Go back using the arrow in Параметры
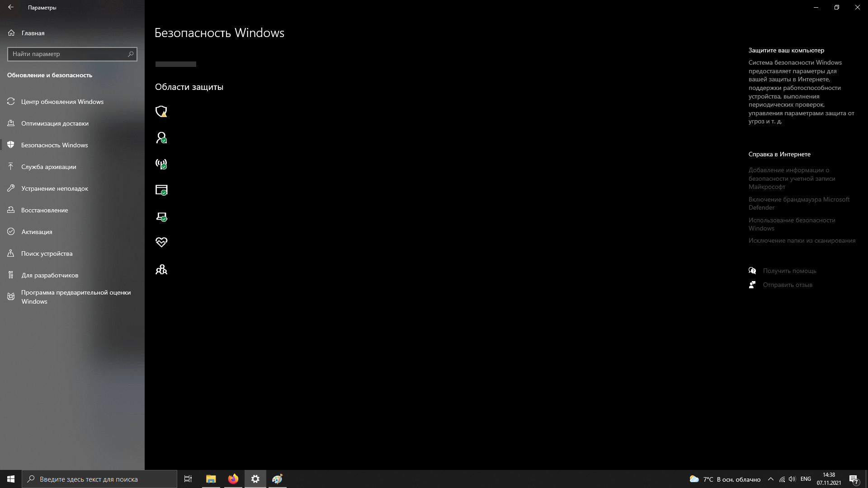This screenshot has width=868, height=488. pos(11,7)
